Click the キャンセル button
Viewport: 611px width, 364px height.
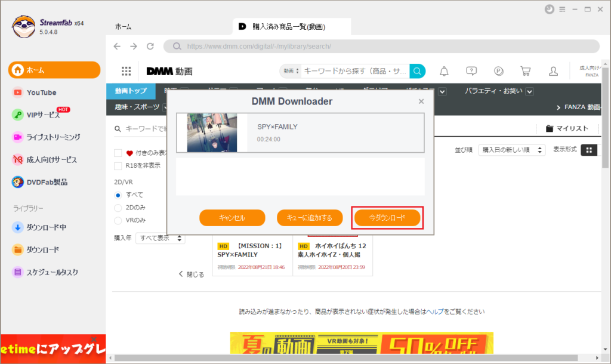232,218
